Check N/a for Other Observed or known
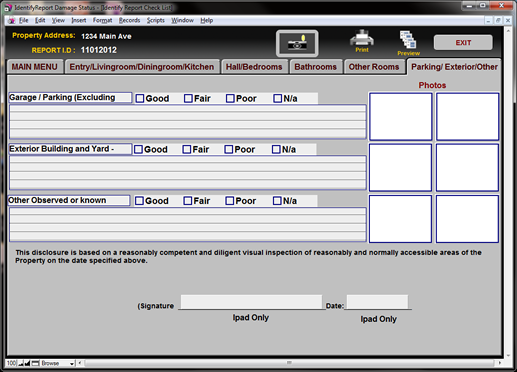Viewport: 517px width, 372px height. [277, 201]
